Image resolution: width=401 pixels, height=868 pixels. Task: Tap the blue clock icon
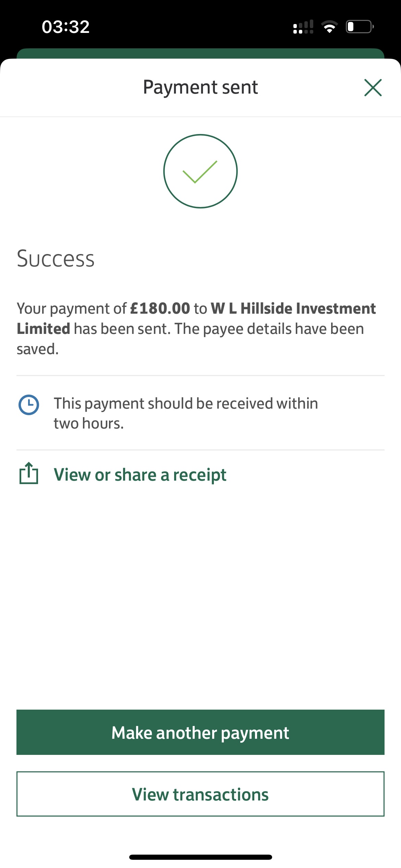tap(29, 405)
